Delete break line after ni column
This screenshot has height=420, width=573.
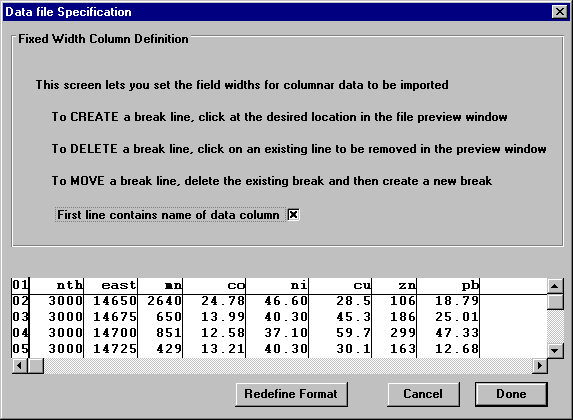tap(308, 318)
